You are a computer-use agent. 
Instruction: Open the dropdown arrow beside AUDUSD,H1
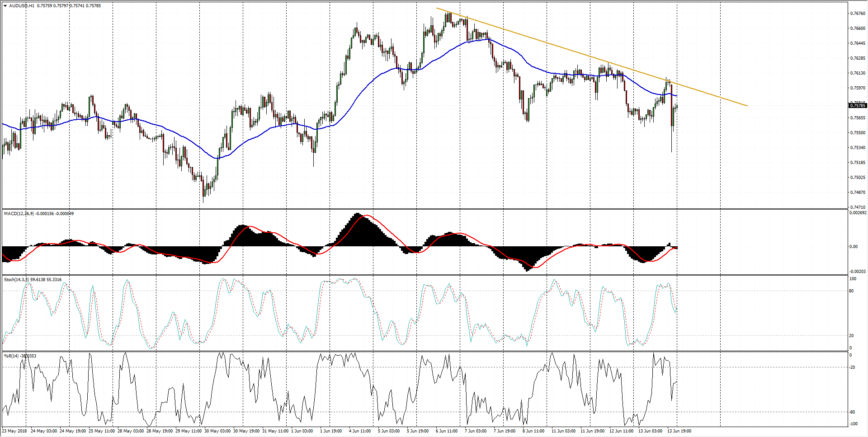[x=5, y=6]
